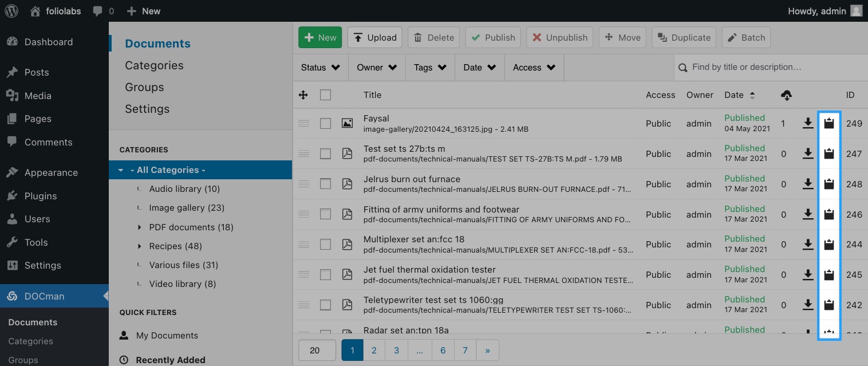Download Test set ts 27b:ts m file

[x=808, y=154]
